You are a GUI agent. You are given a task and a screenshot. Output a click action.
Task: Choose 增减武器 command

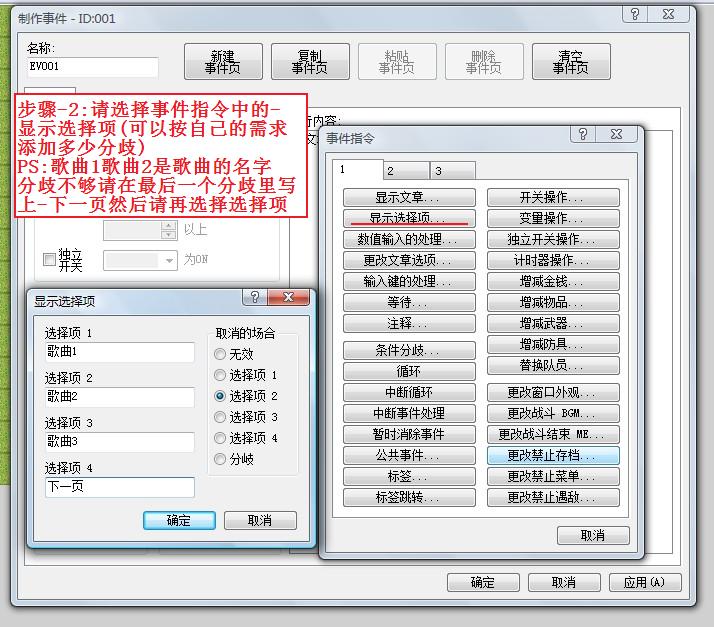553,323
